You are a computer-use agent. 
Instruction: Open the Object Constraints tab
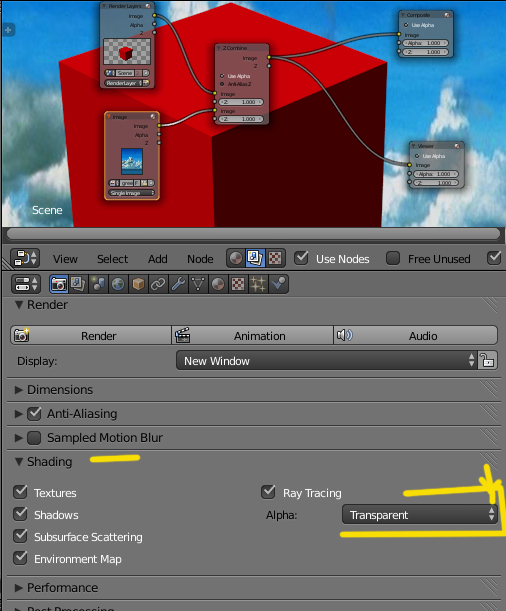tap(158, 284)
